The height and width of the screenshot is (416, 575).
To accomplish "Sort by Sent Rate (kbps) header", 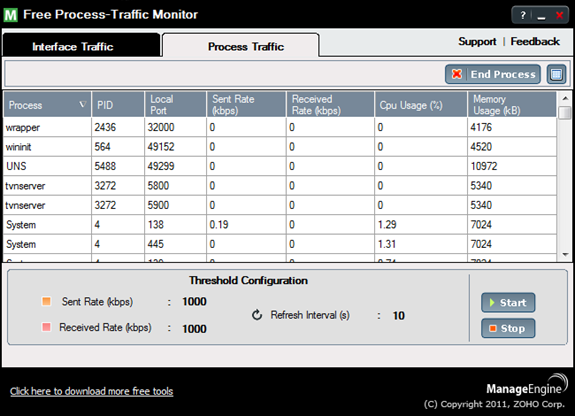I will (246, 105).
